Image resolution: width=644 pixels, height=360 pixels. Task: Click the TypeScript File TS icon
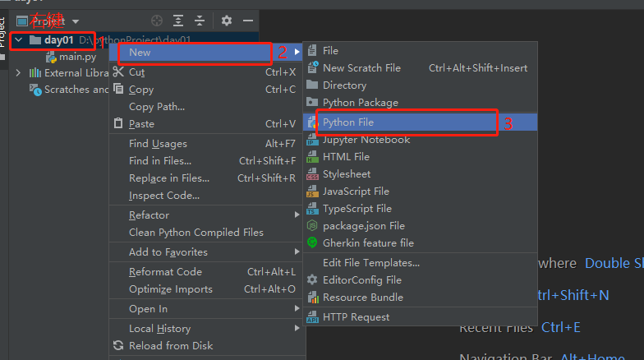[x=312, y=209]
